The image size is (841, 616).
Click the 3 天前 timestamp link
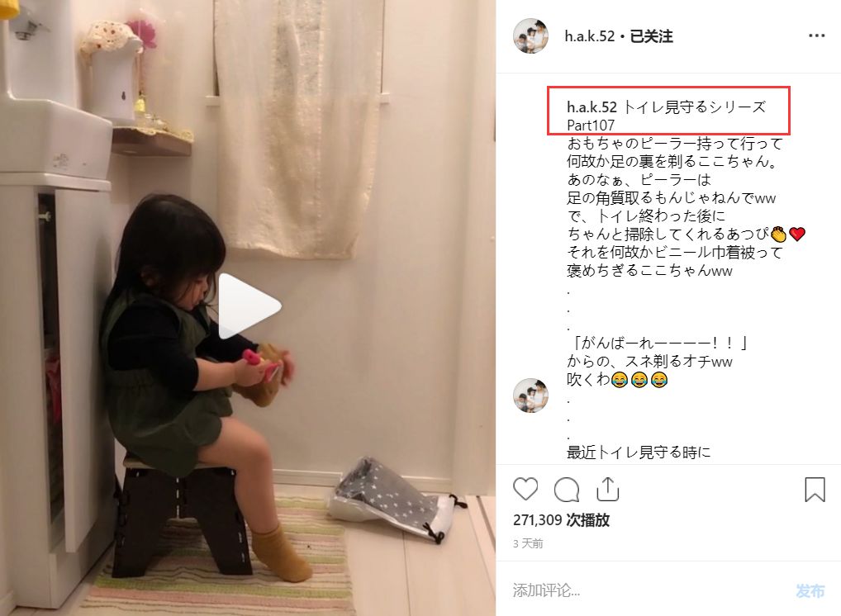(x=528, y=543)
